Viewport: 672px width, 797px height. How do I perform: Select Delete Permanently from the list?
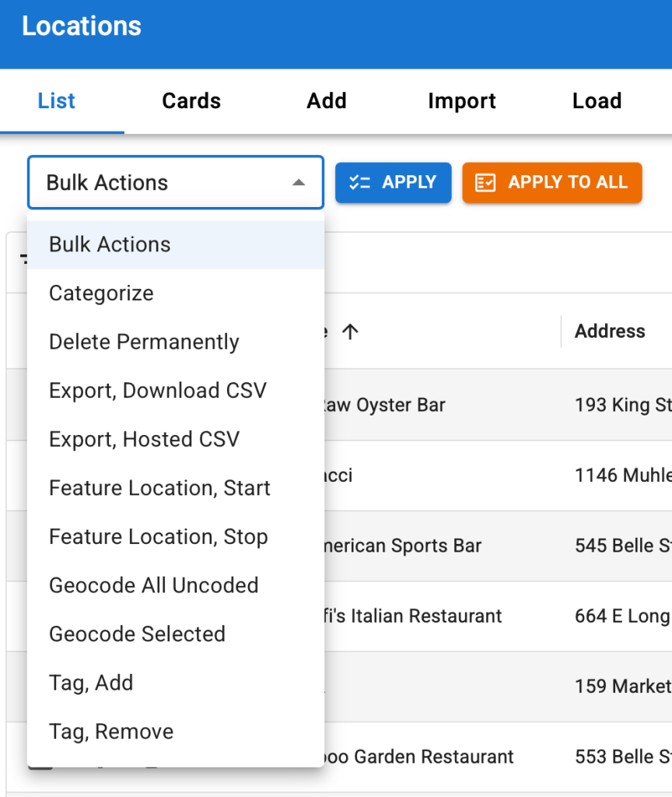(176, 342)
